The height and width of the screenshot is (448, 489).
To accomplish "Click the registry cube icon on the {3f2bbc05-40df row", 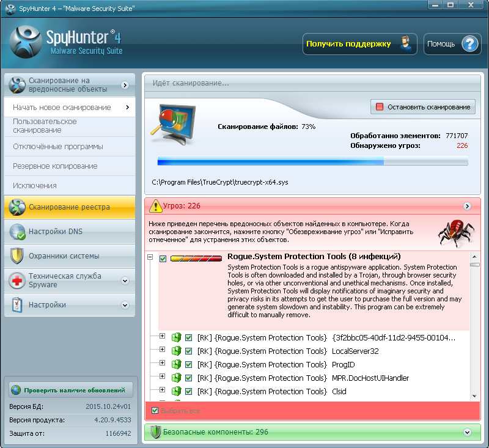I will [x=176, y=337].
